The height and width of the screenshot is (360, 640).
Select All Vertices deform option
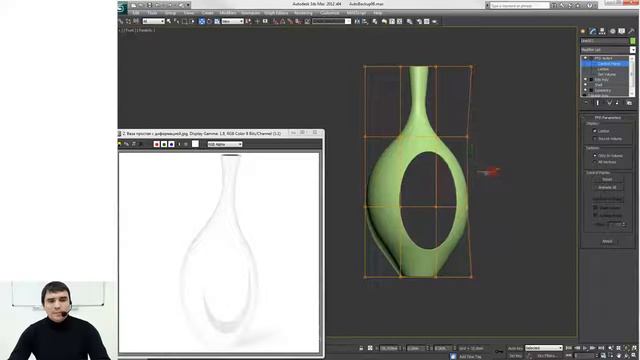(595, 162)
